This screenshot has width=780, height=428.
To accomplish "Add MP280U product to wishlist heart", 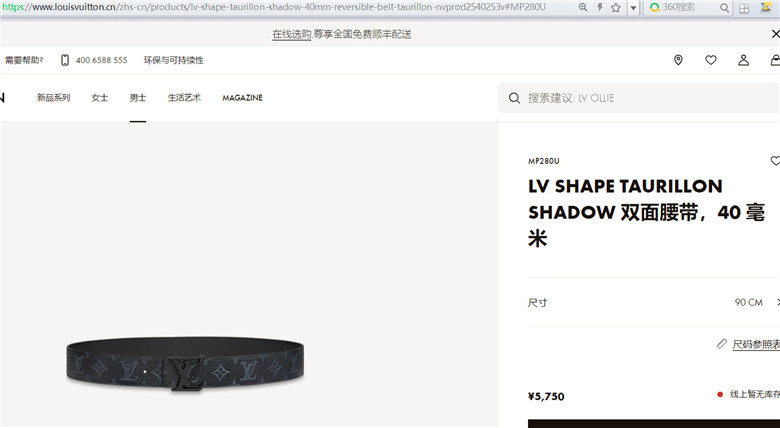I will [x=775, y=161].
